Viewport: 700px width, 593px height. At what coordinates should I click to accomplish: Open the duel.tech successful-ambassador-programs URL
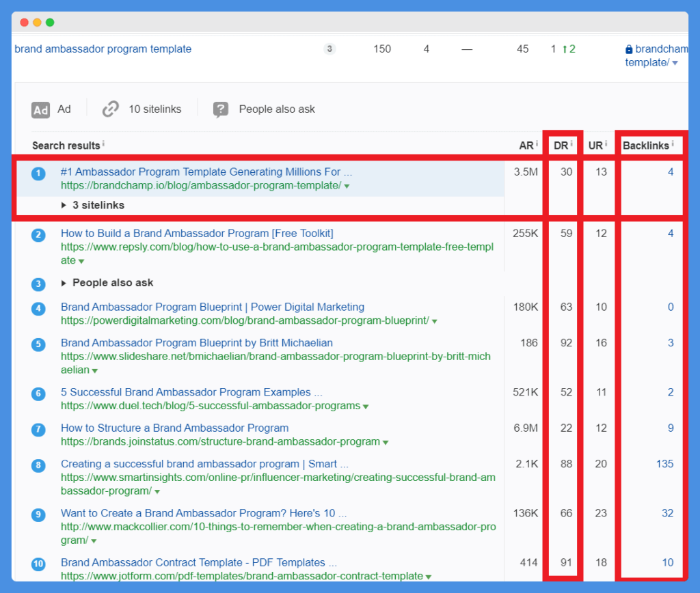point(211,406)
